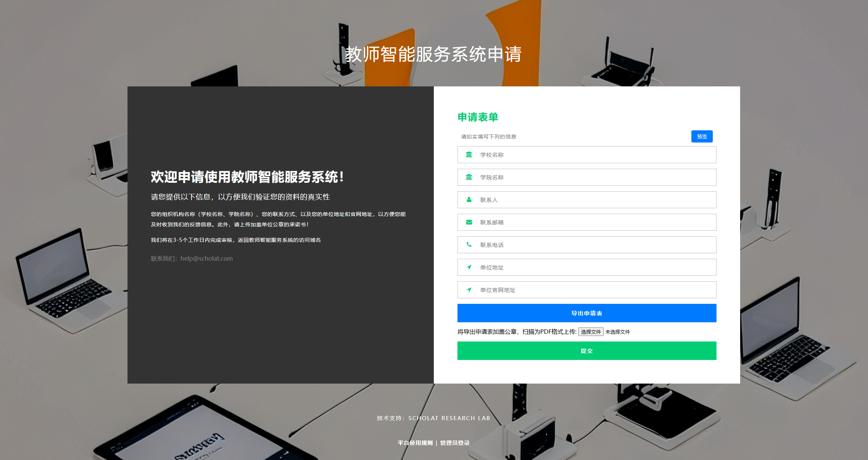
Task: Click the location arrow icon beside 单位地址
Action: click(x=469, y=267)
